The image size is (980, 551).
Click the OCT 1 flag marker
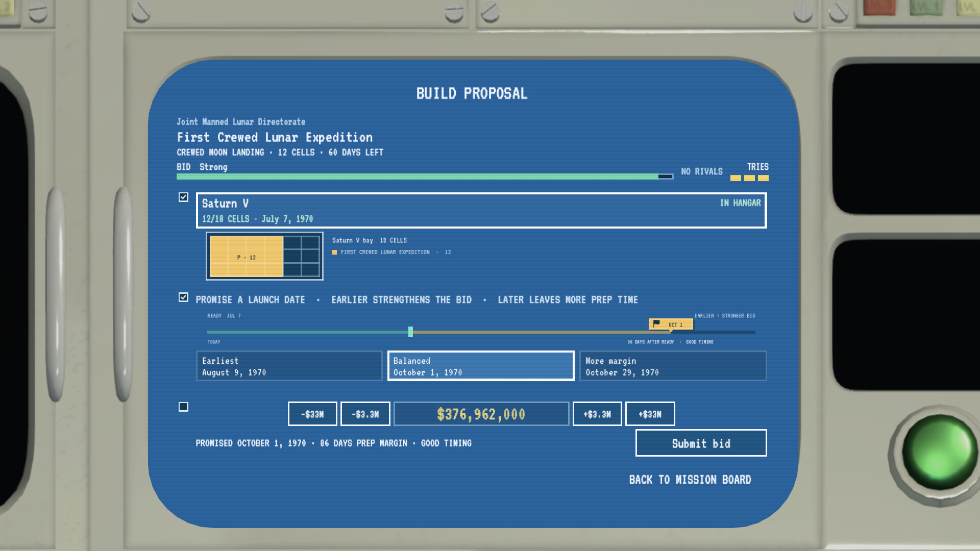(671, 324)
